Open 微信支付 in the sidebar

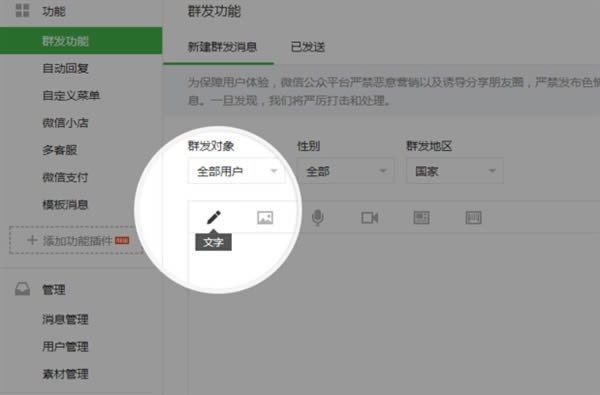(x=65, y=178)
